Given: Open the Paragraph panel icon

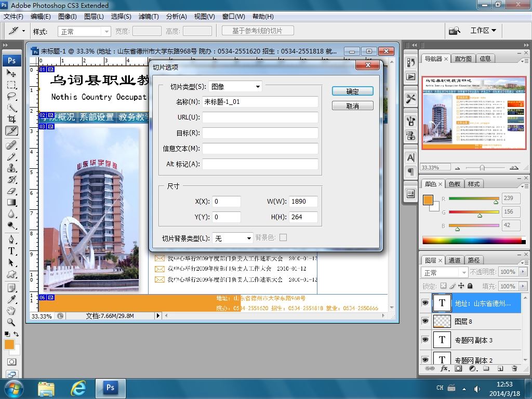Looking at the screenshot, I should pos(411,172).
